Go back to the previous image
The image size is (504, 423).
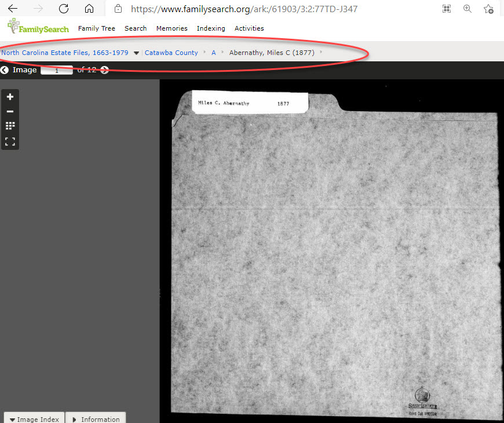coord(5,69)
